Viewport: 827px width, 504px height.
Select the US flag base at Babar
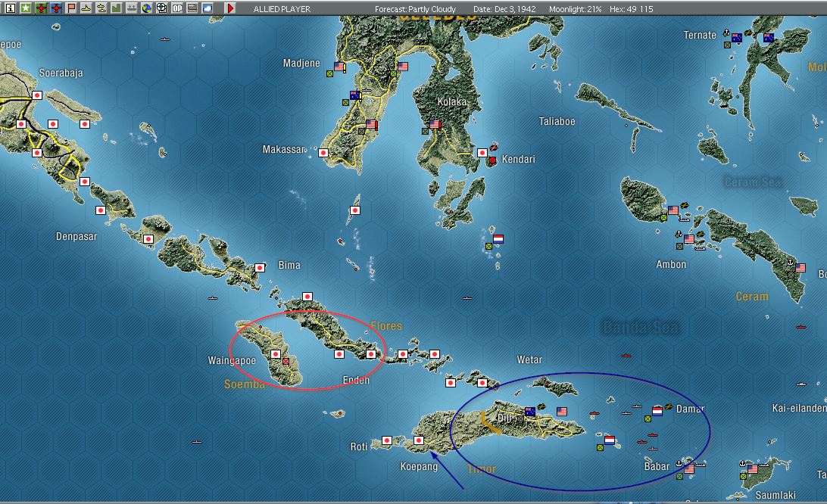pyautogui.click(x=689, y=468)
